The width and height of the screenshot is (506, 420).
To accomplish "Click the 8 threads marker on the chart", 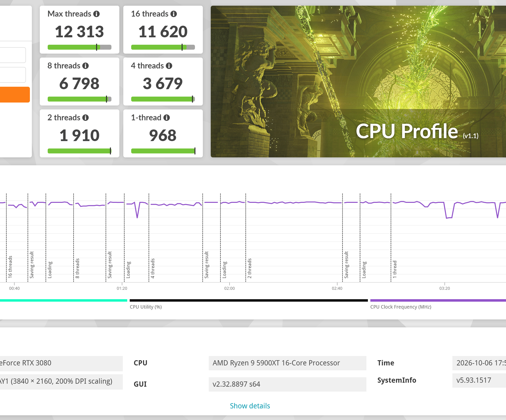I will click(x=77, y=268).
